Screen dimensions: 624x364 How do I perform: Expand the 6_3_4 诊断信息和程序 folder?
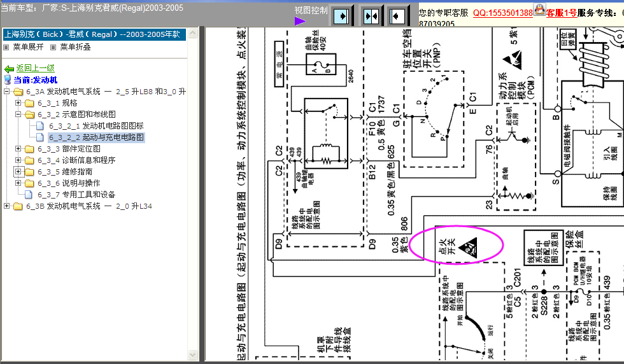click(x=18, y=160)
